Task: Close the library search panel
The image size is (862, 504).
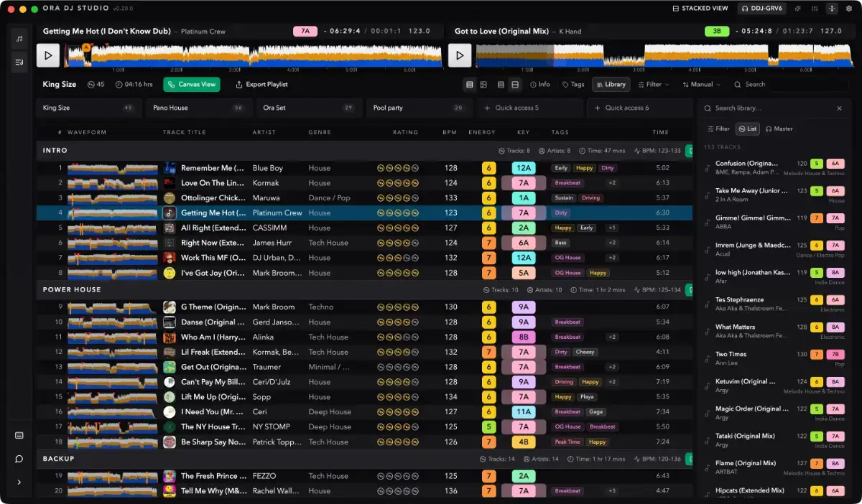Action: pos(839,108)
